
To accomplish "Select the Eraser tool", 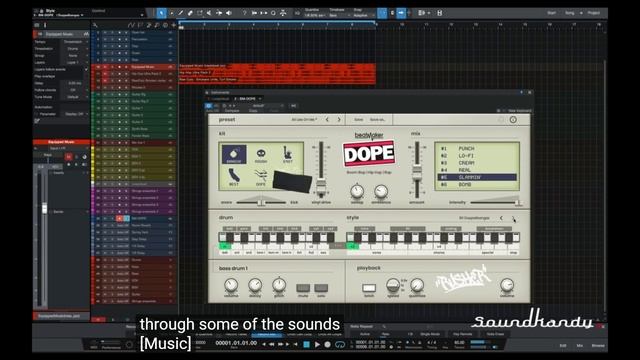I will click(x=190, y=13).
